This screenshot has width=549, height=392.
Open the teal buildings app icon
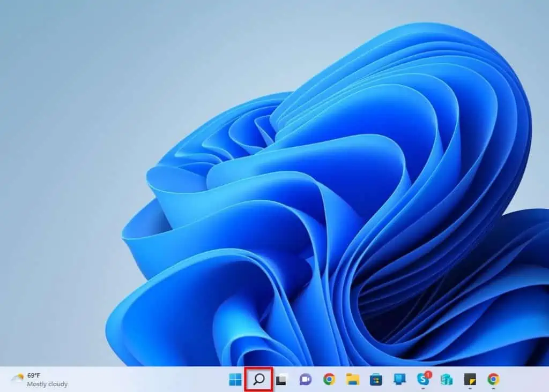pyautogui.click(x=447, y=380)
